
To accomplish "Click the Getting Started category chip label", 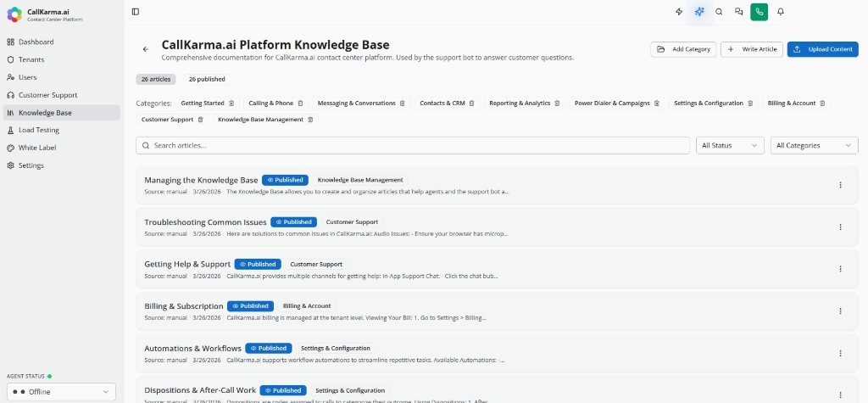I will click(x=203, y=104).
